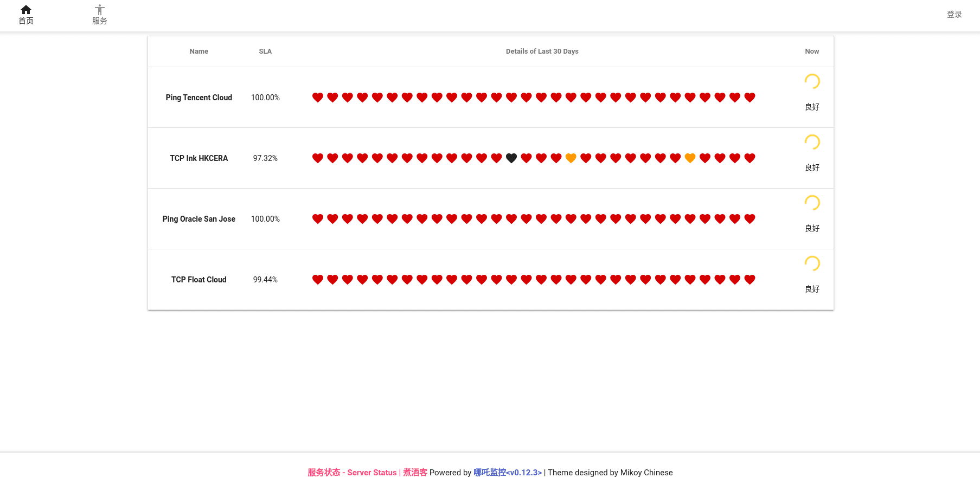Click first orange heart in TCP Ink HKCERA row

[571, 158]
